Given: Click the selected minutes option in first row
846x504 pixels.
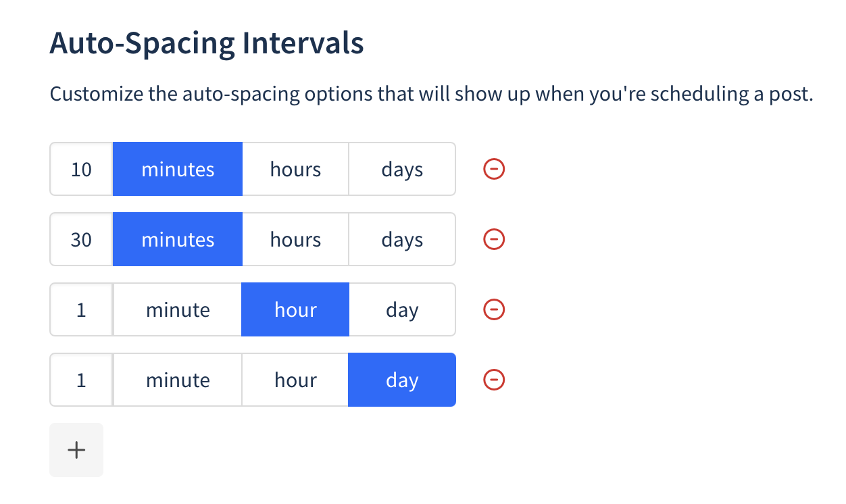Looking at the screenshot, I should (x=178, y=169).
